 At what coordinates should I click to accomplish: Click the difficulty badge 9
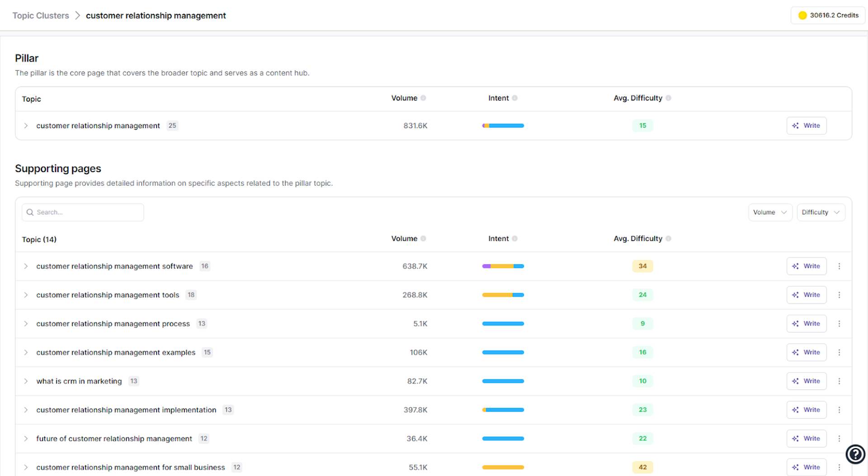642,324
